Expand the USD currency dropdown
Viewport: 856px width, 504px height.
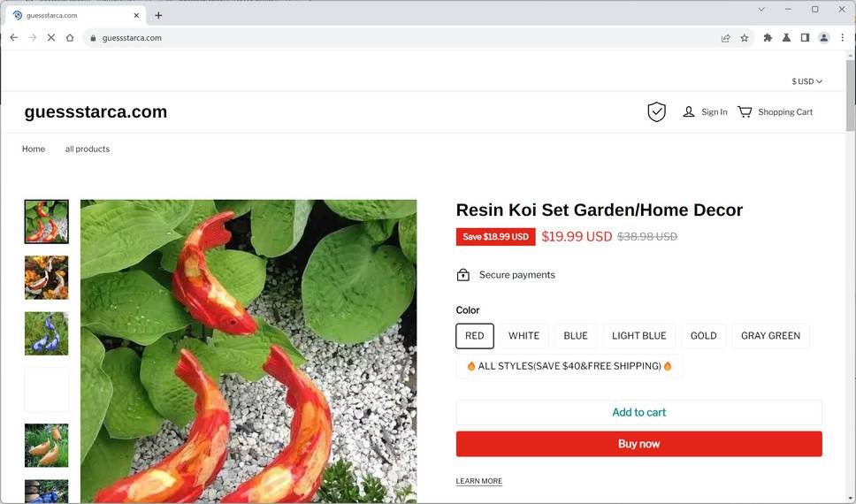pos(806,81)
